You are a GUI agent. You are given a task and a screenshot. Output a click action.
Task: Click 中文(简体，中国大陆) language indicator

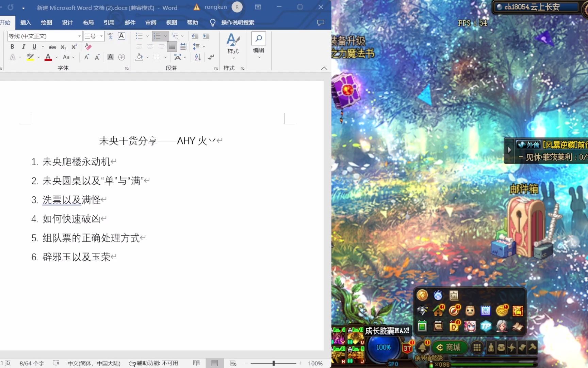click(x=94, y=363)
